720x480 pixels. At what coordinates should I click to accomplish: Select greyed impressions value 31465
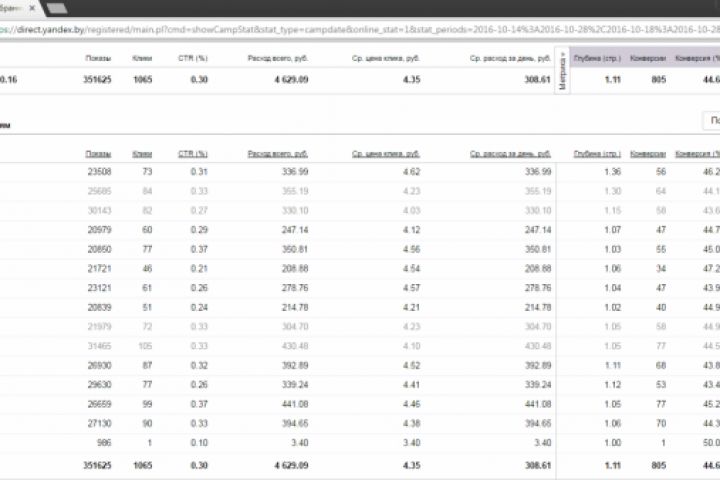[x=100, y=346]
